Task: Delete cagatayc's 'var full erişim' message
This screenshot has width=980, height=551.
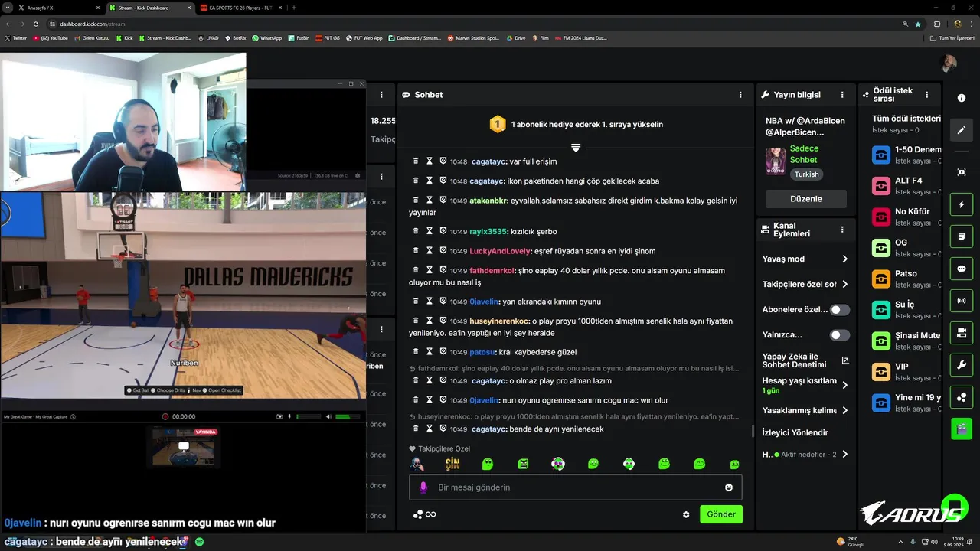Action: 416,161
